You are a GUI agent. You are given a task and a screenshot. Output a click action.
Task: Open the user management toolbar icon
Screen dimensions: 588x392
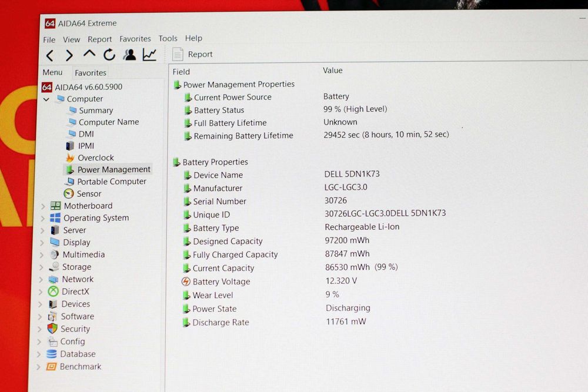130,55
